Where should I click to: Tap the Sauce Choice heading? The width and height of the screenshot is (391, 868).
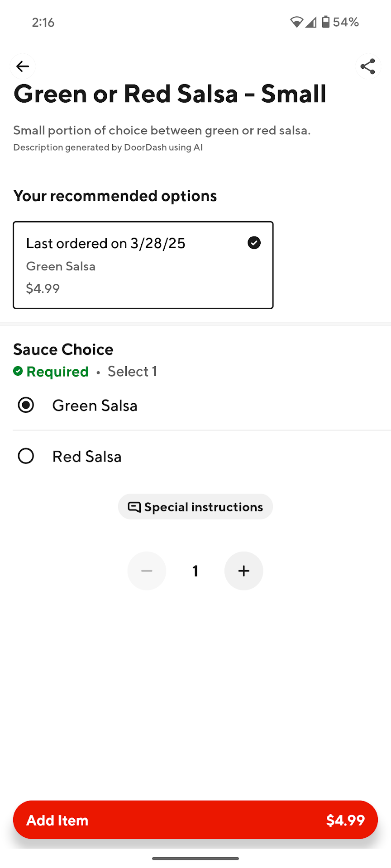click(x=63, y=349)
